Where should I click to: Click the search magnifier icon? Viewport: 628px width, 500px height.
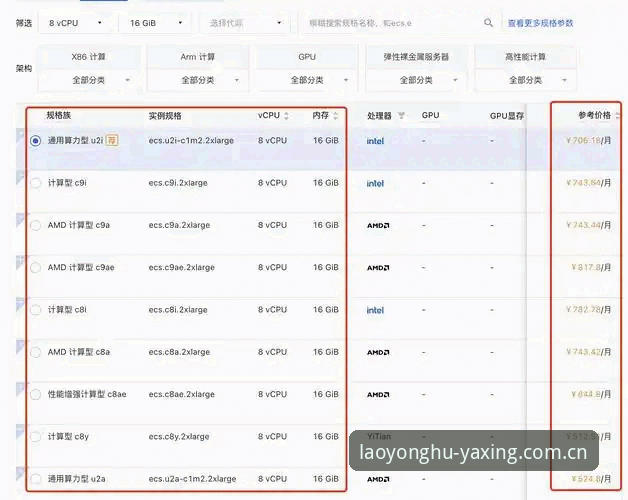[488, 23]
